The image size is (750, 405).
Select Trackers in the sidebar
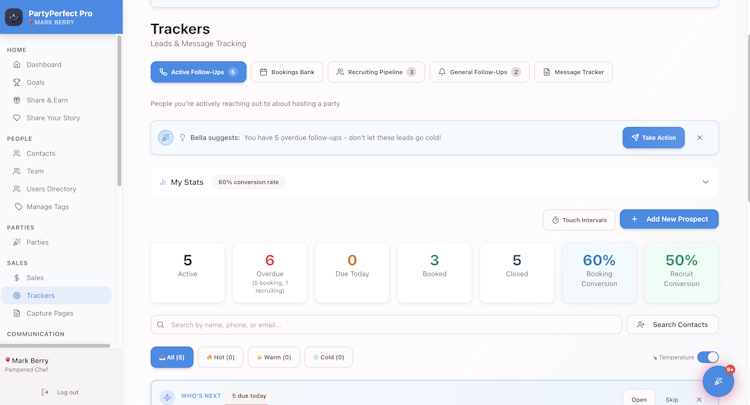[56, 296]
